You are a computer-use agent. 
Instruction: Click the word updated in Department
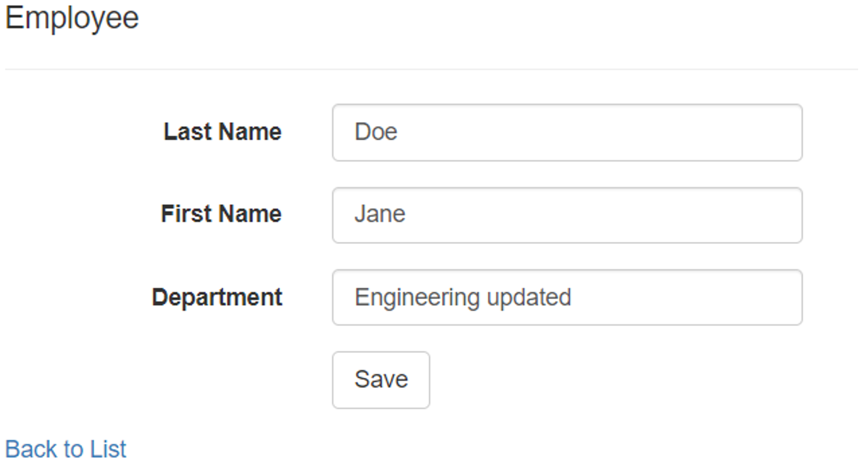(x=529, y=298)
